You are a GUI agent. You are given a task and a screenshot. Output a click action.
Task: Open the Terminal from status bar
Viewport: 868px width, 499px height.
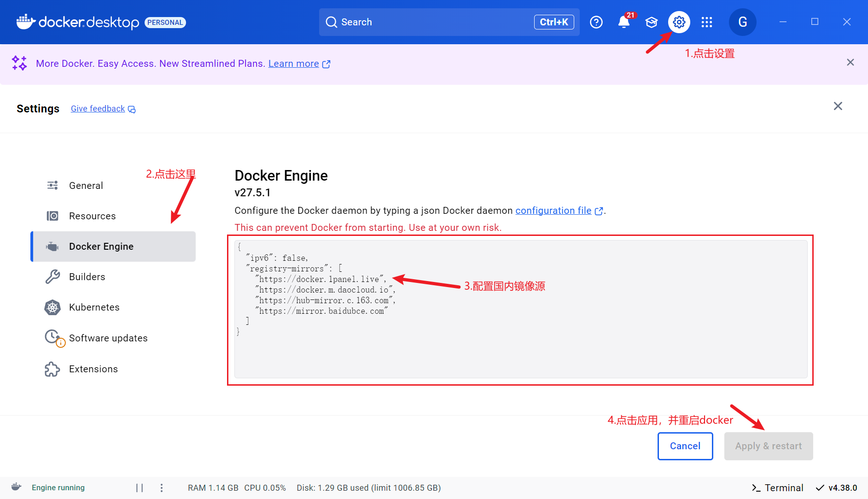(777, 488)
